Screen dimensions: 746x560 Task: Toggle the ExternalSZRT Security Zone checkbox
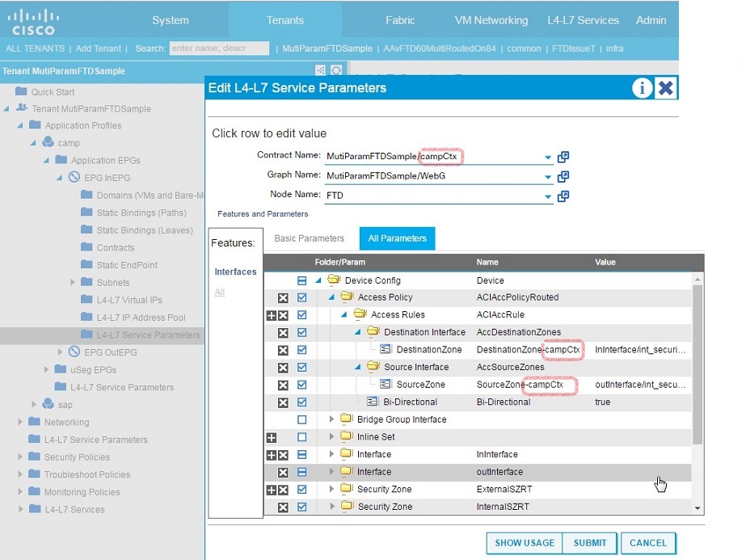[x=301, y=490]
